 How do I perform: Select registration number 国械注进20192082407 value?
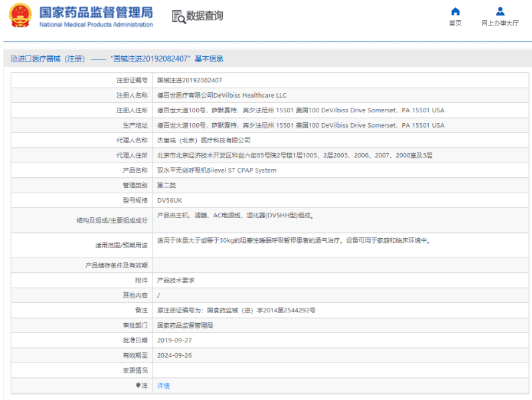189,80
